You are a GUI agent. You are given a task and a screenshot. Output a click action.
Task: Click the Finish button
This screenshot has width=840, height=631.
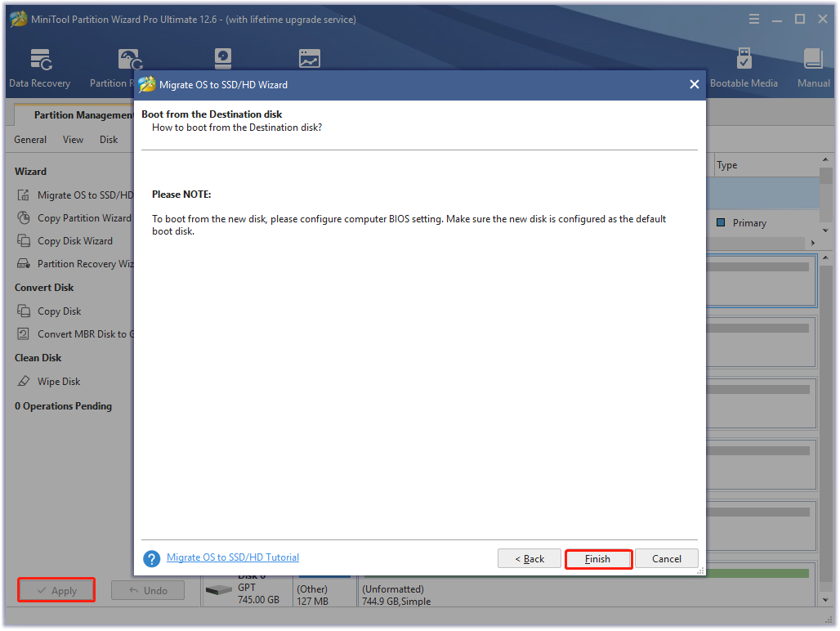pos(598,559)
